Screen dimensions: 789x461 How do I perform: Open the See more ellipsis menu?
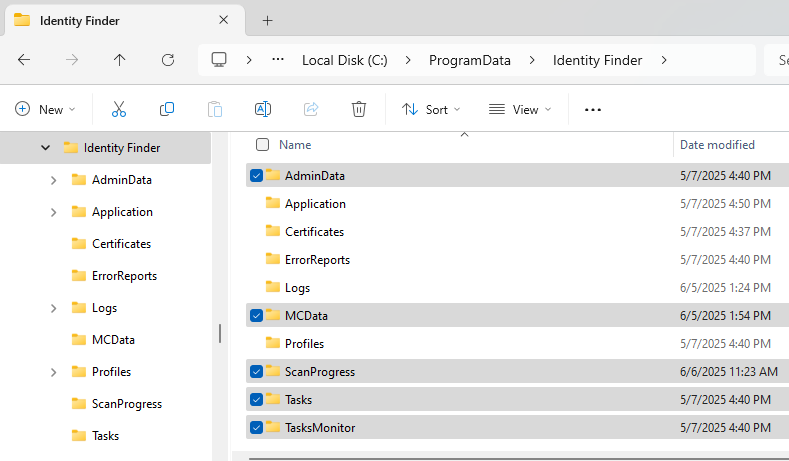593,109
